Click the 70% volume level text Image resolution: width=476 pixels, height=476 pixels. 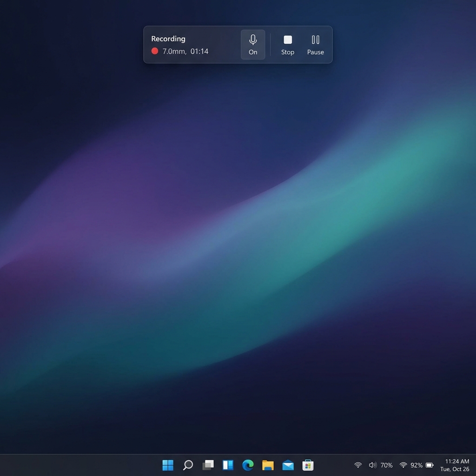(x=386, y=465)
